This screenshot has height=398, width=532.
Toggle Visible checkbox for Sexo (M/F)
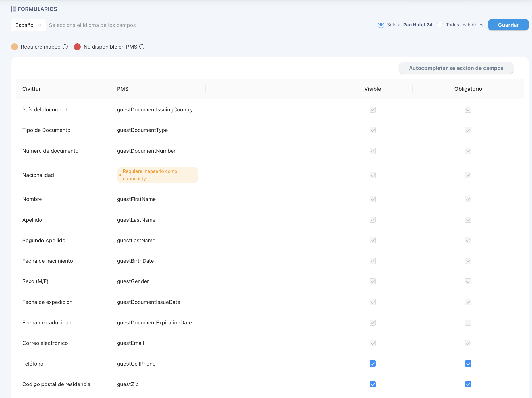[373, 281]
